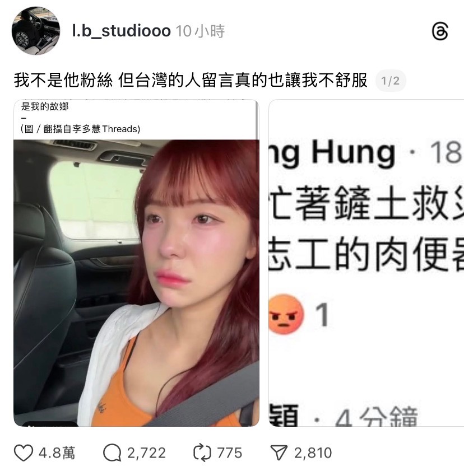This screenshot has width=464, height=476.
Task: Click the Hung commenter name
Action: [354, 153]
